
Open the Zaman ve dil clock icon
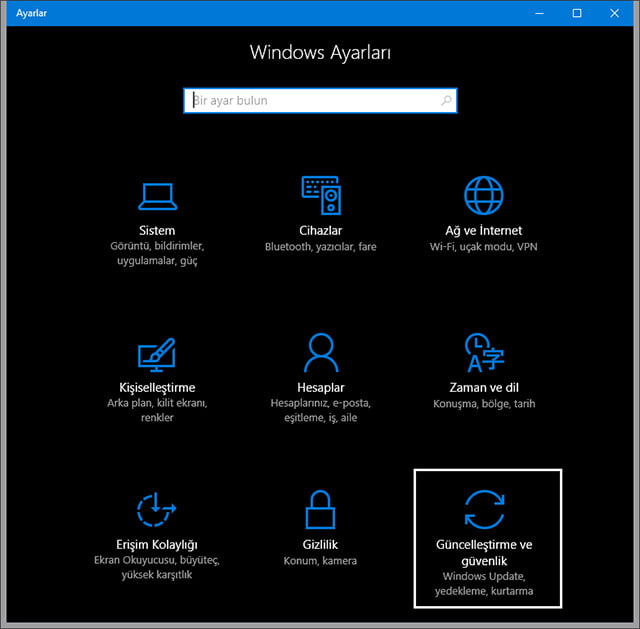pos(484,353)
